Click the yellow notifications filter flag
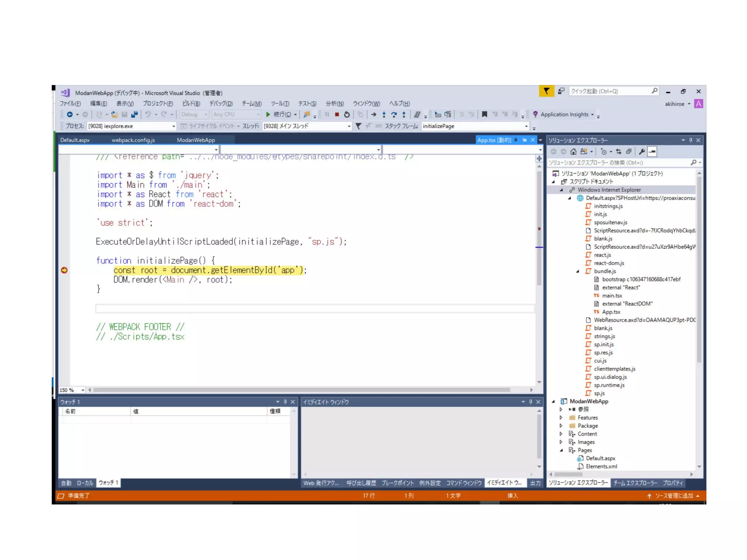747x560 pixels. 546,91
